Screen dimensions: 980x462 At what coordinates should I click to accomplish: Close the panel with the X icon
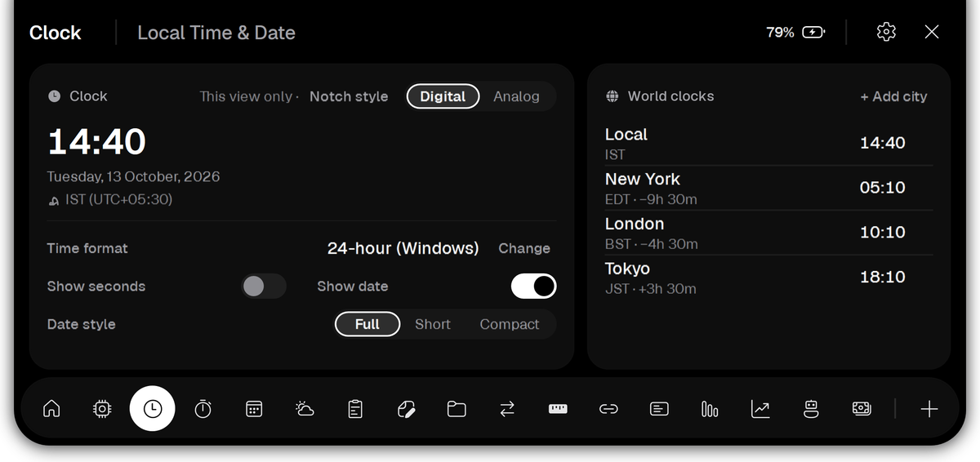coord(932,32)
